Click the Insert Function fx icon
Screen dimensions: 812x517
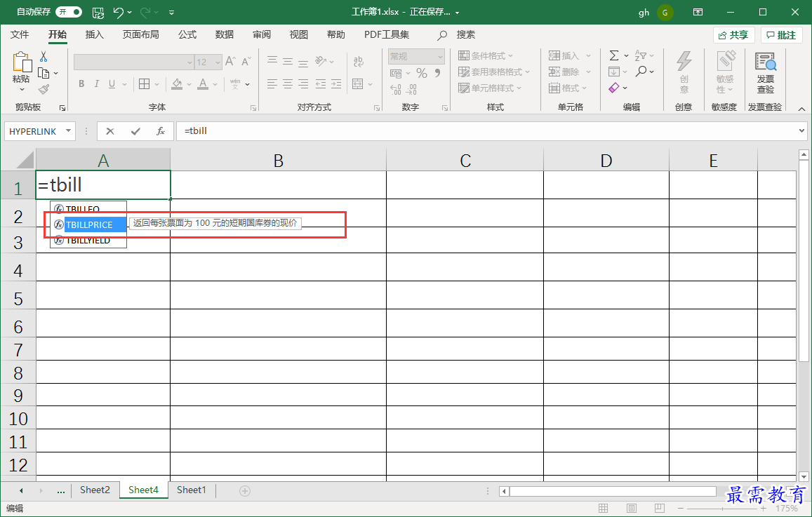point(161,131)
